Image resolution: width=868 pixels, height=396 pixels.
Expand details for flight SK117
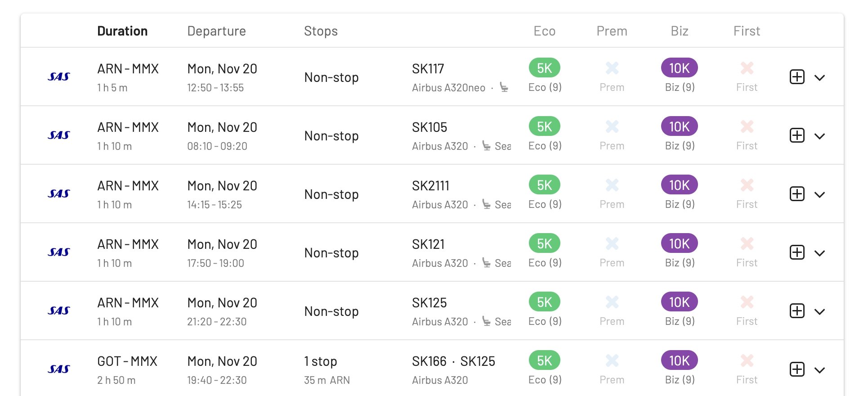[x=819, y=78]
